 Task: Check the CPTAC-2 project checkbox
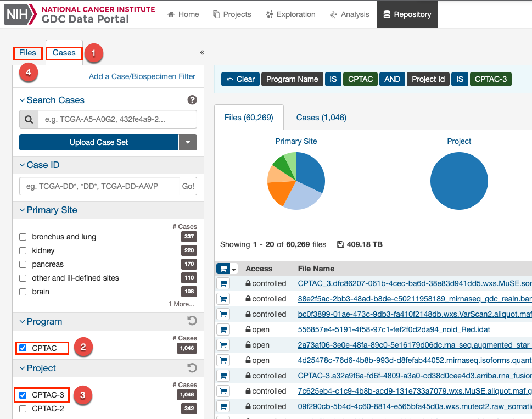(23, 409)
